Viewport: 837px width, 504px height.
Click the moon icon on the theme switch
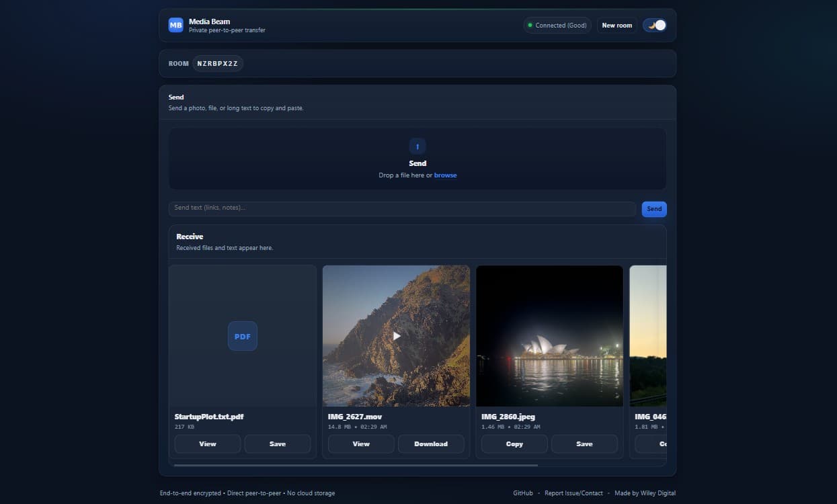pos(649,24)
